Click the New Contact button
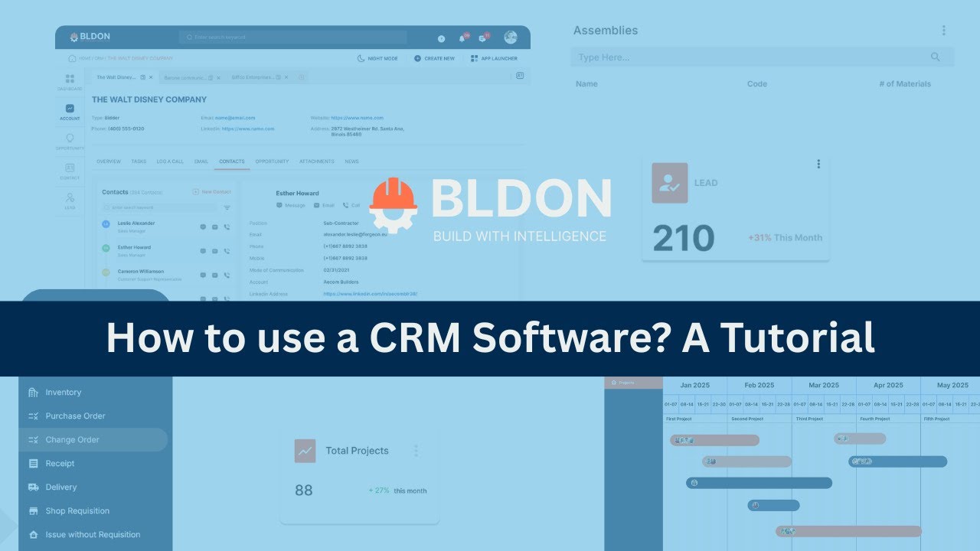The width and height of the screenshot is (980, 551). (x=211, y=191)
